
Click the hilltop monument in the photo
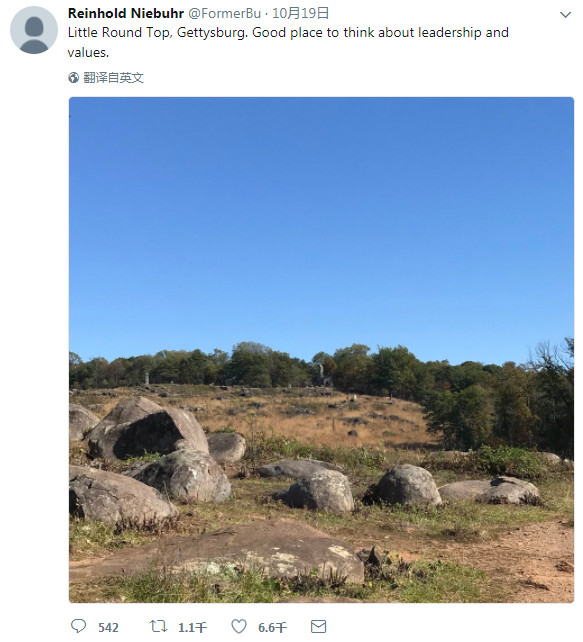[322, 375]
